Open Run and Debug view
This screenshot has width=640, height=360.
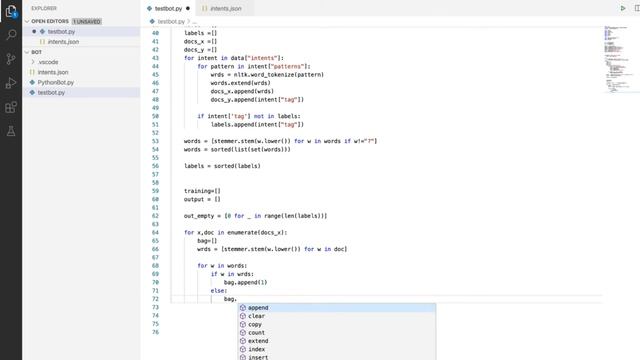click(x=11, y=83)
